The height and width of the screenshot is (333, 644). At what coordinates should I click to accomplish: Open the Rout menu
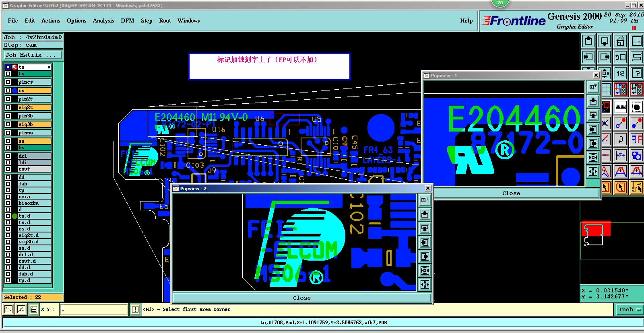click(x=165, y=21)
